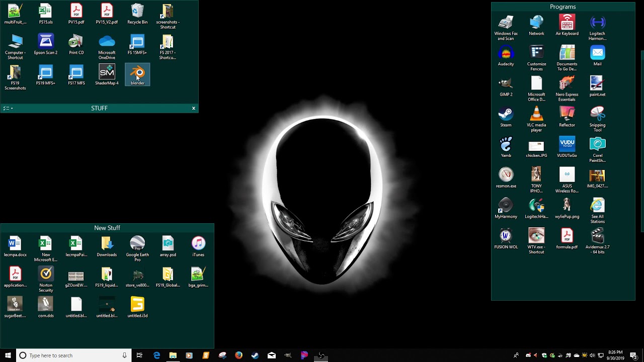
Task: Click the Programs fence title bar
Action: pos(563,7)
